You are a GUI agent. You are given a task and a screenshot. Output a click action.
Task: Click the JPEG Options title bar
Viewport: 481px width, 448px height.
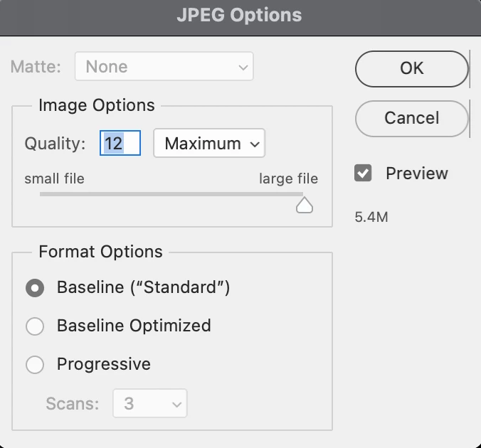coord(239,15)
